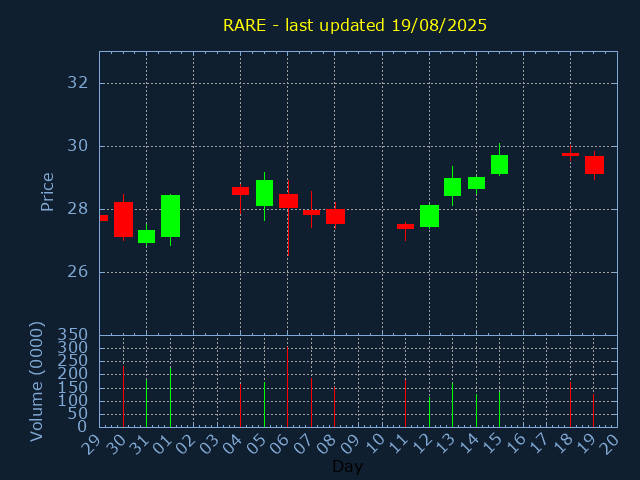This screenshot has width=640, height=480.
Task: Select the green candlestick for day 13
Action: (453, 187)
